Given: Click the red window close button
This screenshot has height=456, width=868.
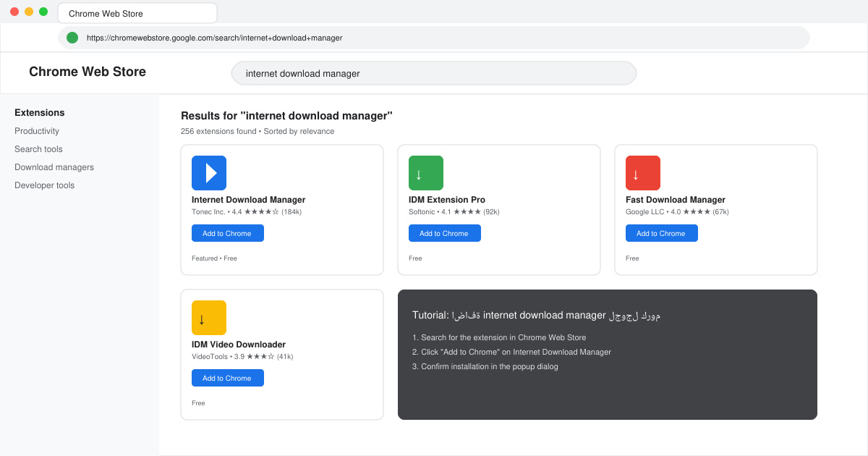Looking at the screenshot, I should tap(14, 12).
